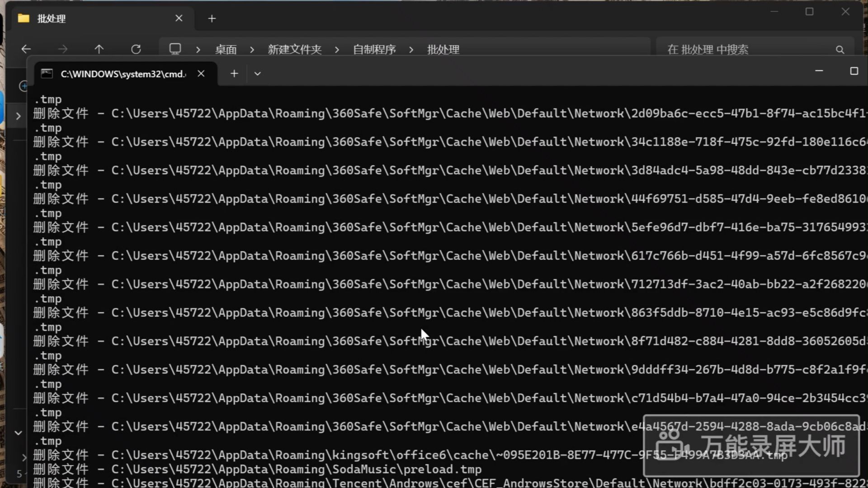Screen dimensions: 868x488
Task: Open the terminal profiles dropdown
Action: pos(258,74)
